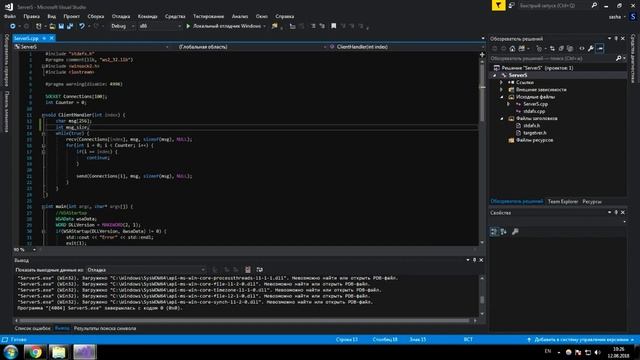The image size is (640, 360).
Task: Select the Файлы ресурсов folder
Action: point(534,140)
